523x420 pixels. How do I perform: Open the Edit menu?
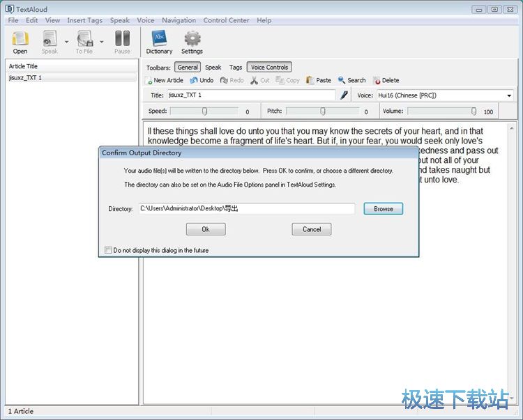[32, 20]
